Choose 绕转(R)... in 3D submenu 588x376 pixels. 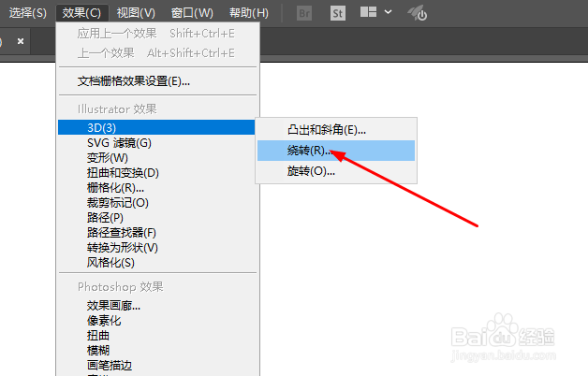click(336, 151)
